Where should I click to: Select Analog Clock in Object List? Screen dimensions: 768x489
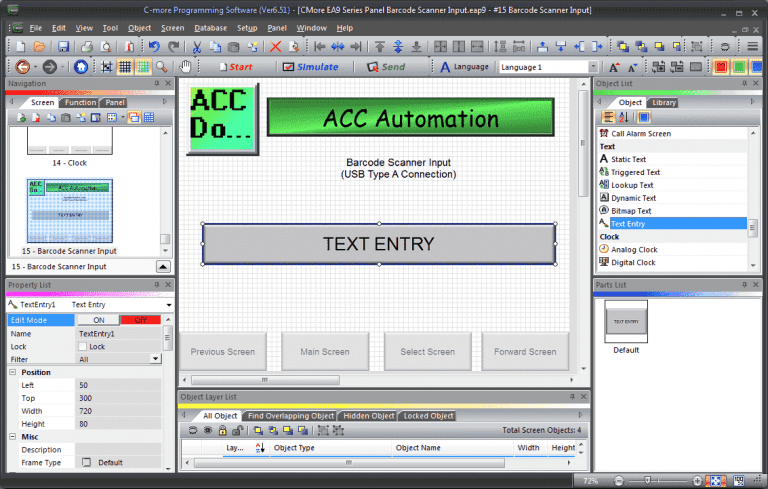click(634, 249)
